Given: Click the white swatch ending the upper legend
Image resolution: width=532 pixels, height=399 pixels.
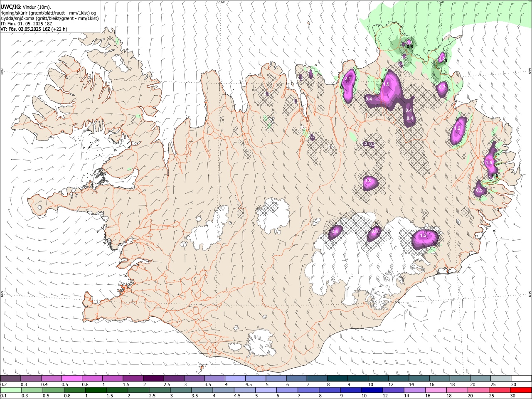Looking at the screenshot, I should point(521,379).
